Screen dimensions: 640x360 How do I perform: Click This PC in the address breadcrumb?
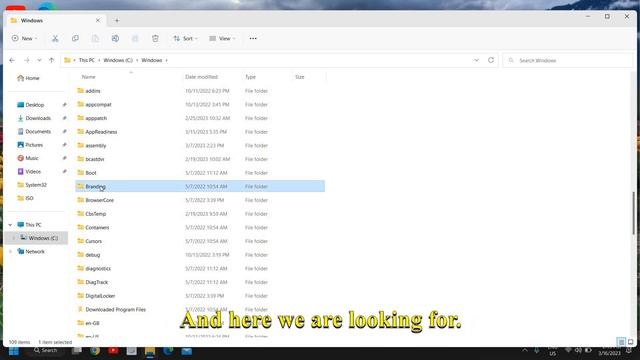[87, 60]
